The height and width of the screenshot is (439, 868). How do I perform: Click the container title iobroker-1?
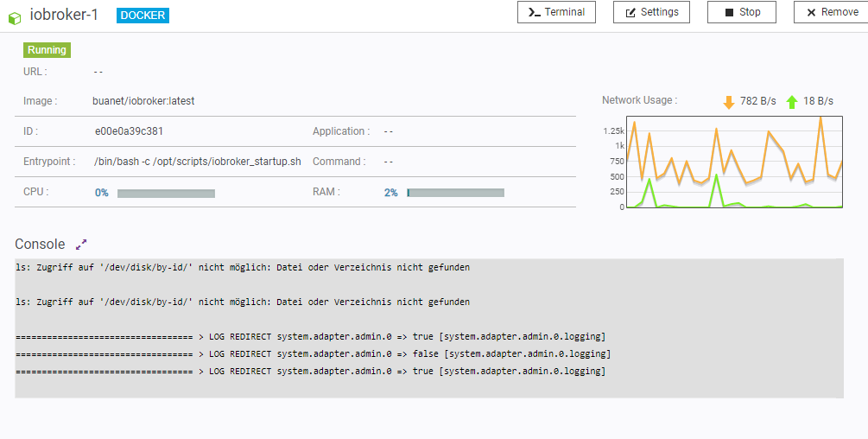[64, 15]
